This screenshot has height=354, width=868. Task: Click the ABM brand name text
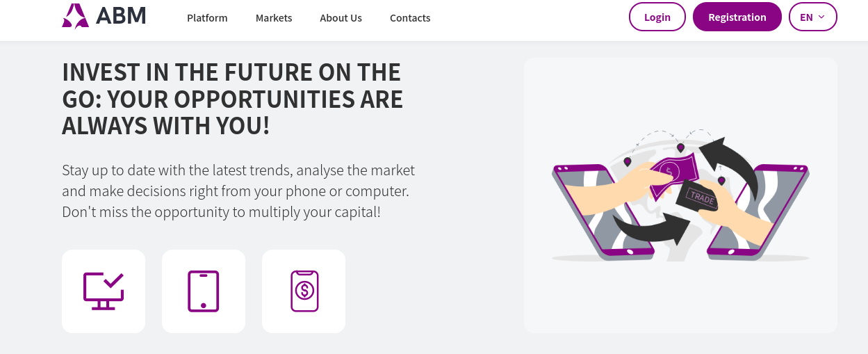(x=121, y=16)
